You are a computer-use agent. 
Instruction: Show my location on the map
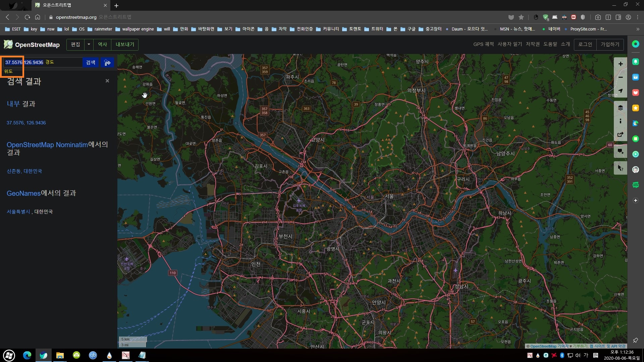click(621, 91)
